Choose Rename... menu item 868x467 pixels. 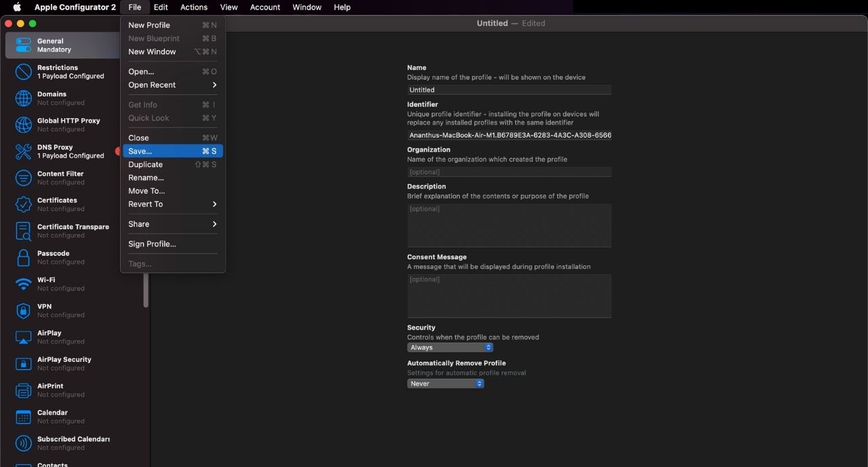tap(173, 178)
